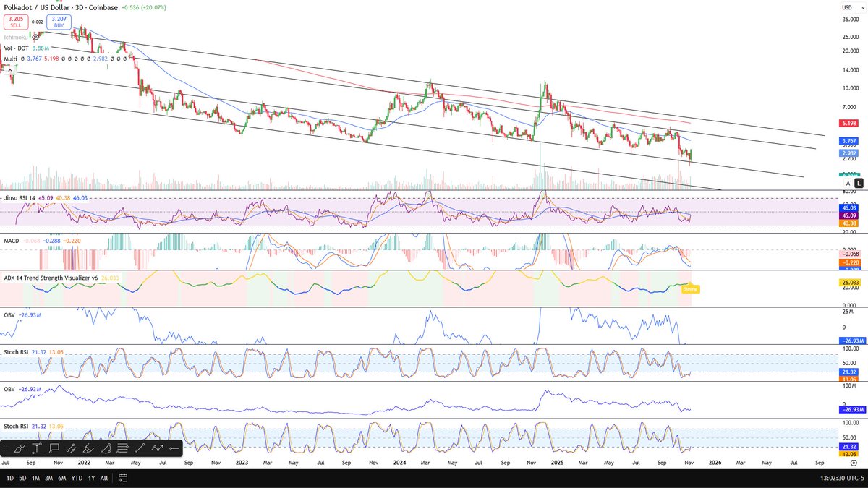Click the BUY 3.207 button
Image resolution: width=868 pixels, height=488 pixels.
[59, 22]
